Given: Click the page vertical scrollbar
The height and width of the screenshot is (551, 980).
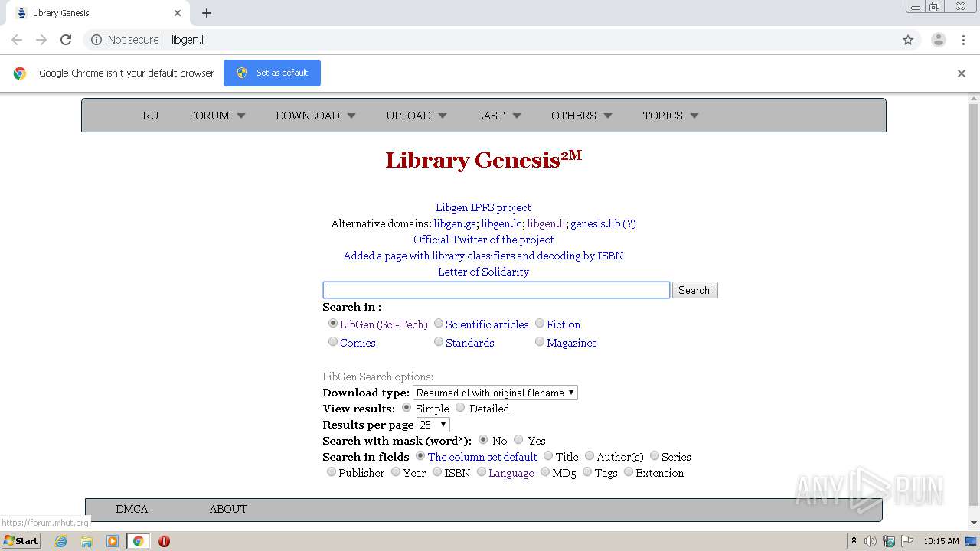Looking at the screenshot, I should [974, 305].
